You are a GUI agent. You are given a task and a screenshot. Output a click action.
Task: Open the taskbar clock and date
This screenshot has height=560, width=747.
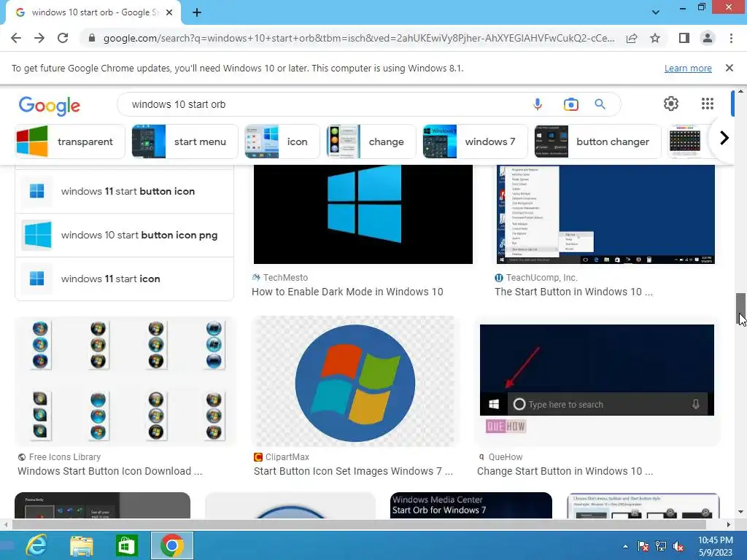[x=715, y=546]
